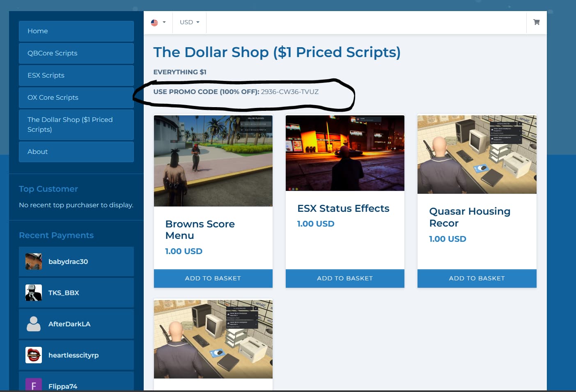Viewport: 576px width, 392px height.
Task: Open Quasar Housing Recor product title
Action: point(470,217)
